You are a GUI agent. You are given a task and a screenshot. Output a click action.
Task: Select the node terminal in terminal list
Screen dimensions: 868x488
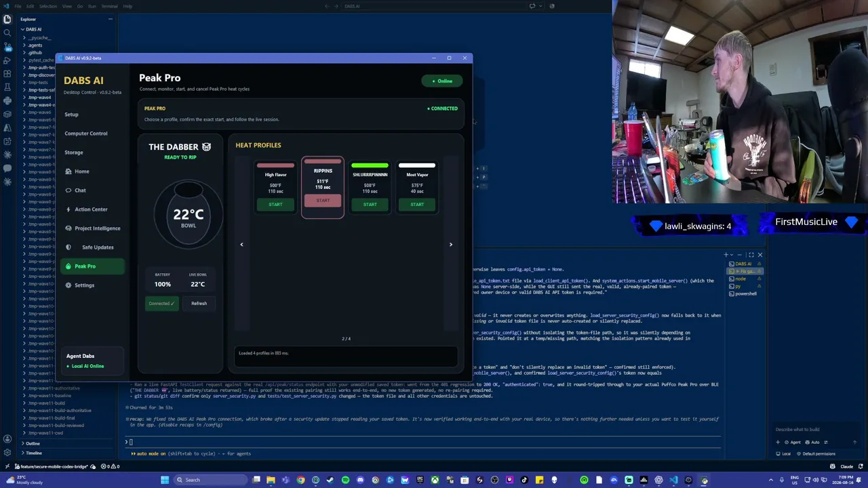[741, 279]
